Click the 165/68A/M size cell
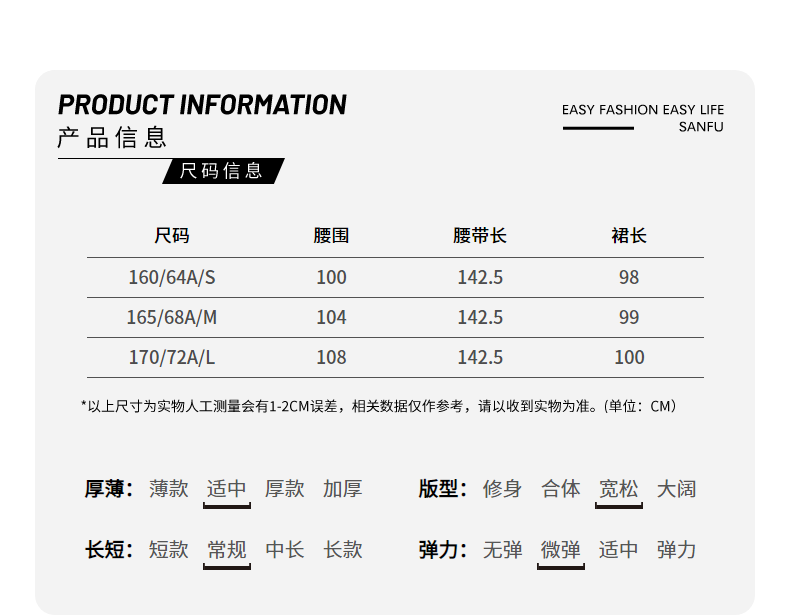 point(172,317)
